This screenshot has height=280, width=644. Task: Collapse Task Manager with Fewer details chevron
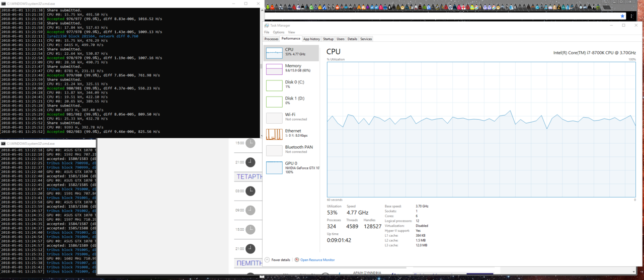coord(267,260)
